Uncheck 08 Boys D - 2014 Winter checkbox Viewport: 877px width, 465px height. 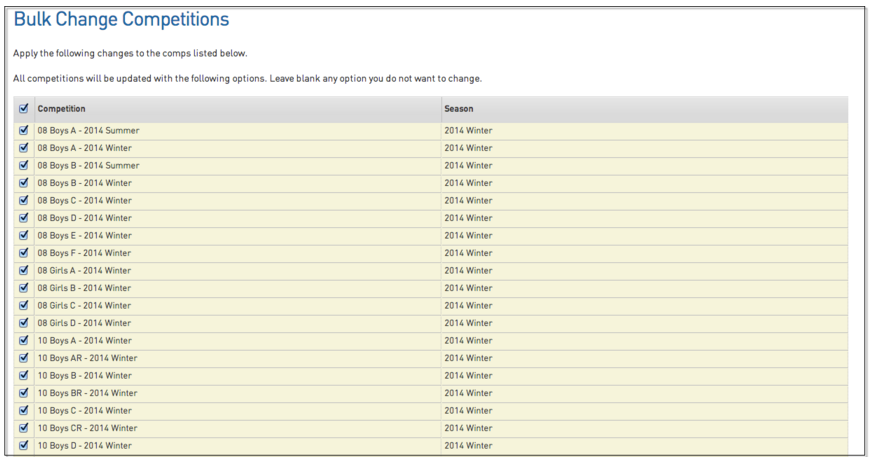(23, 218)
